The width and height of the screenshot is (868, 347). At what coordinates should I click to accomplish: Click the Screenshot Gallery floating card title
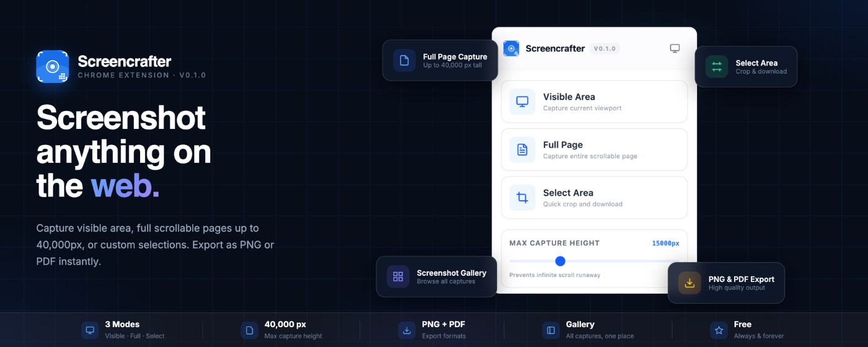(x=451, y=273)
